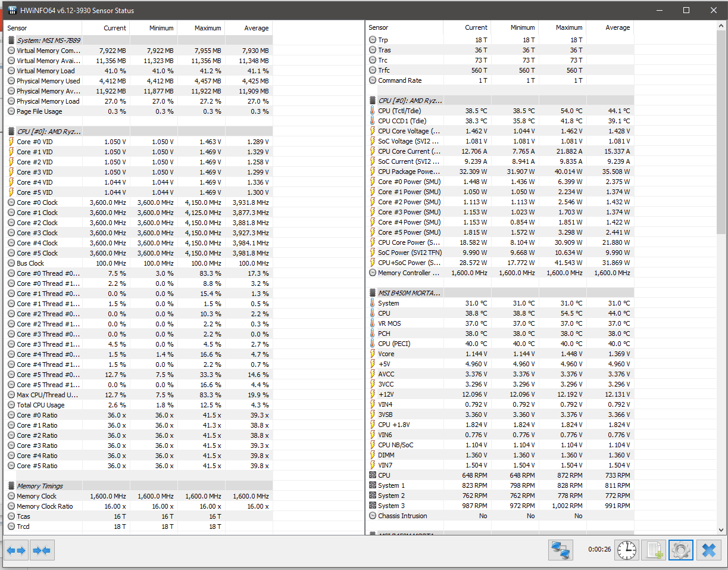Screen dimensions: 728x570
Task: Click the icon beside Memory Controller row
Action: coord(373,273)
